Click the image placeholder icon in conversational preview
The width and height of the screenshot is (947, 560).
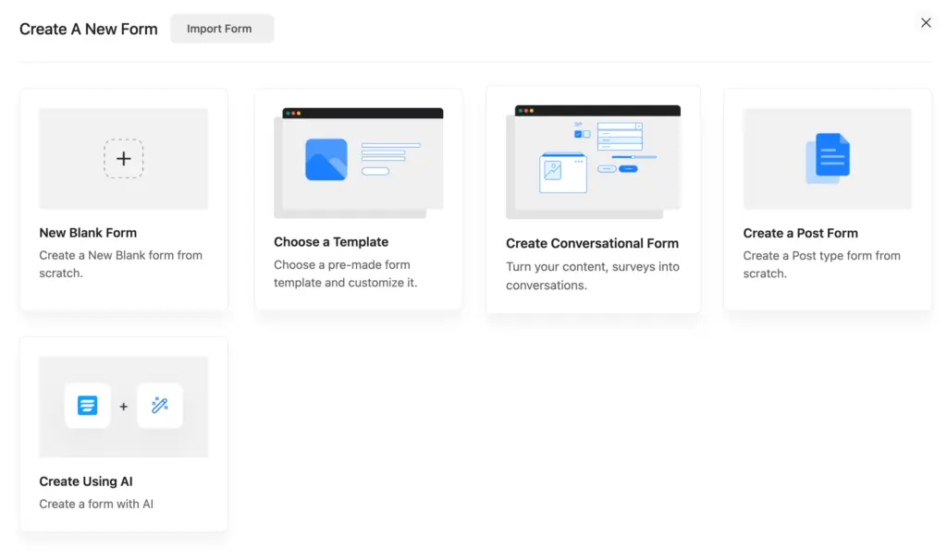553,170
